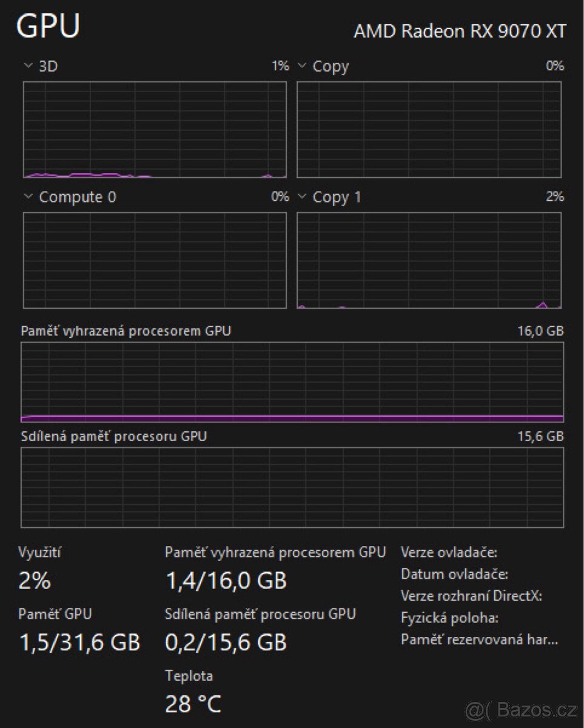Click the Copy 1 usage graph
584x728 pixels.
(429, 260)
